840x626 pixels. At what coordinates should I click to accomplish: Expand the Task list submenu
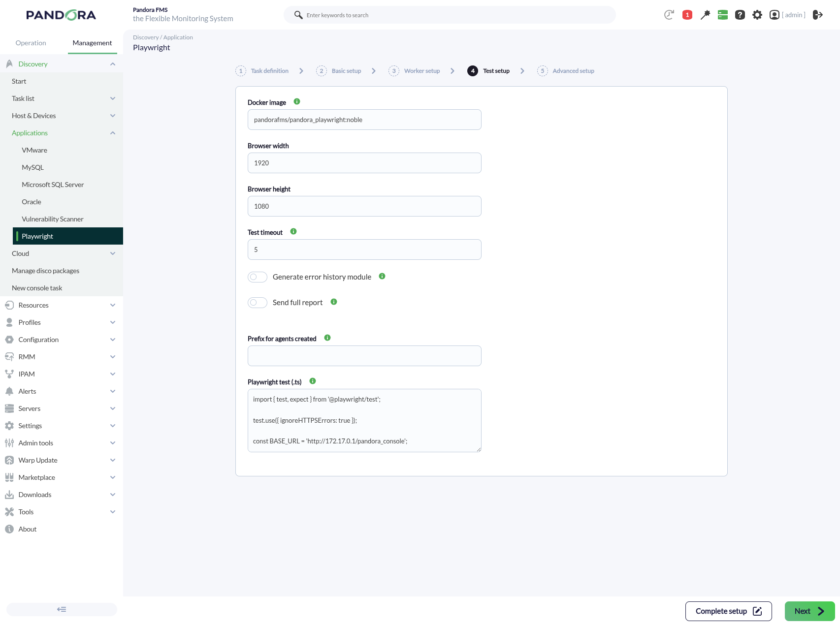point(113,98)
